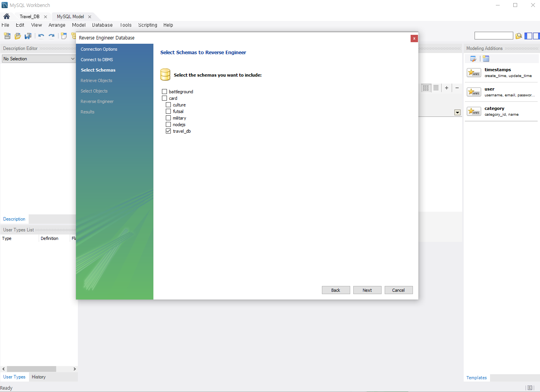
Task: Open the Scripting menu
Action: point(148,25)
